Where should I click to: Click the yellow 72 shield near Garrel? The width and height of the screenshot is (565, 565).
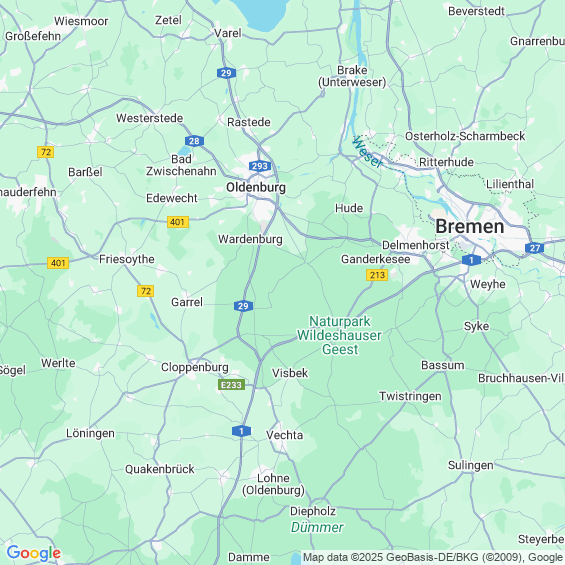tap(146, 291)
